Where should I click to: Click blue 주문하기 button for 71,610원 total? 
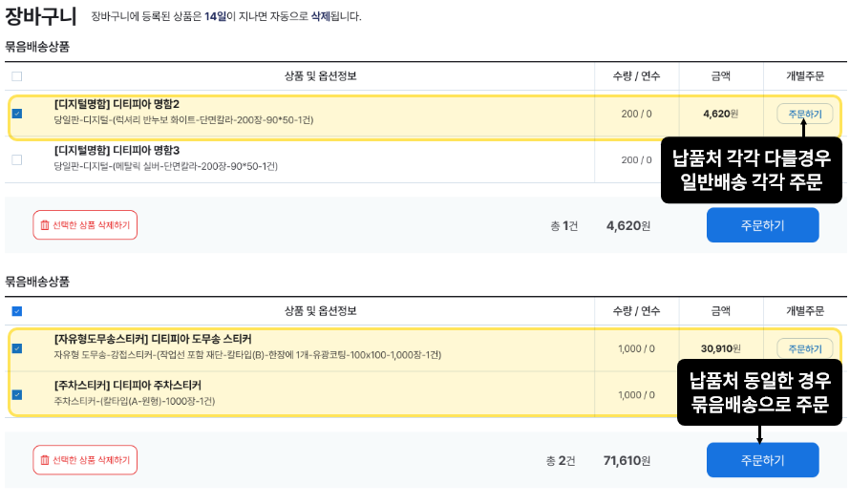(762, 460)
